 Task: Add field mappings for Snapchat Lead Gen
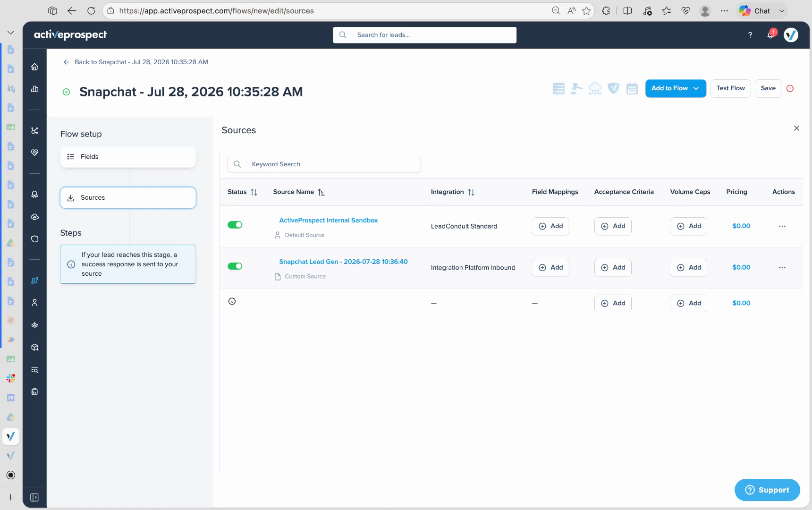coord(550,267)
